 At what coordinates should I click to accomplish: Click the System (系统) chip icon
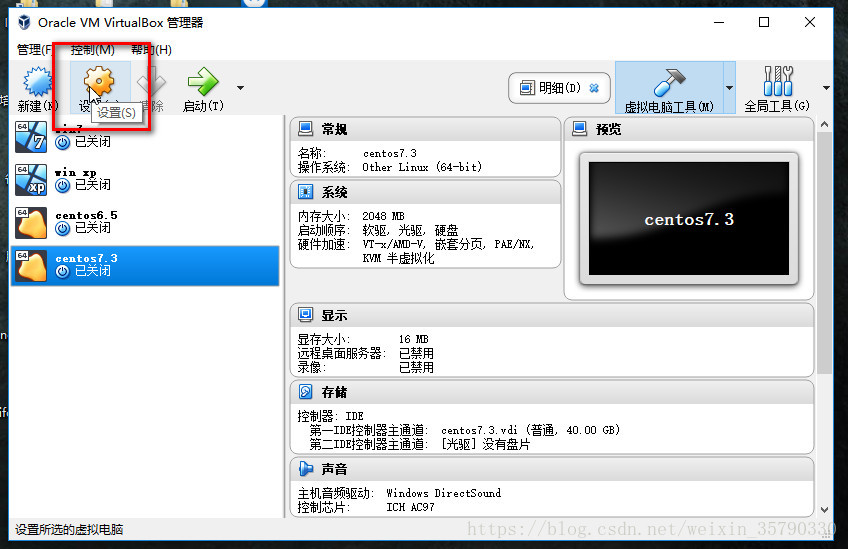click(306, 191)
